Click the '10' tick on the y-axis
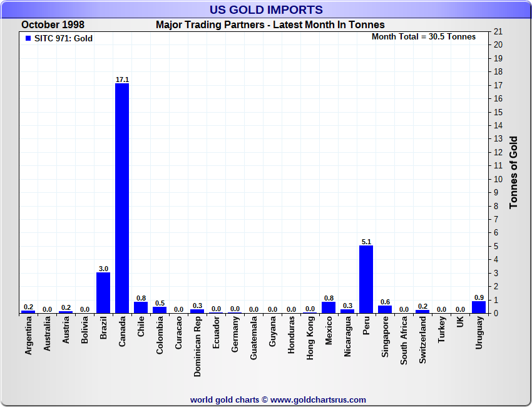This screenshot has width=532, height=407. 498,179
